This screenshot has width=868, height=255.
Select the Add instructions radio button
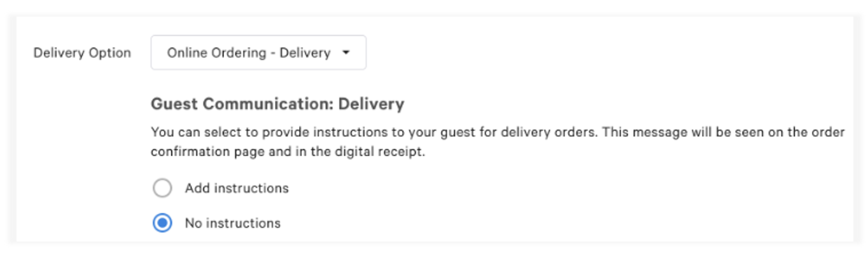162,188
